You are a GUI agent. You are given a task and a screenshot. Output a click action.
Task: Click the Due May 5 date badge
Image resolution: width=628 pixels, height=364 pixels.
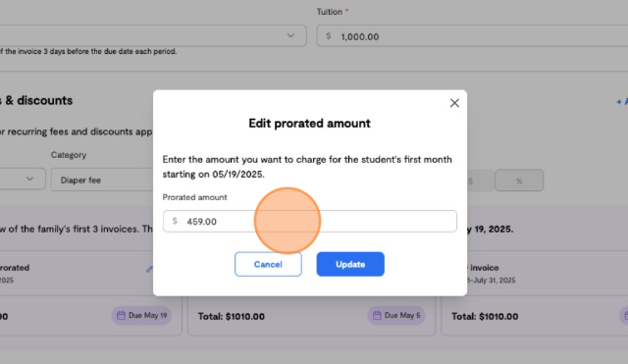(396, 316)
